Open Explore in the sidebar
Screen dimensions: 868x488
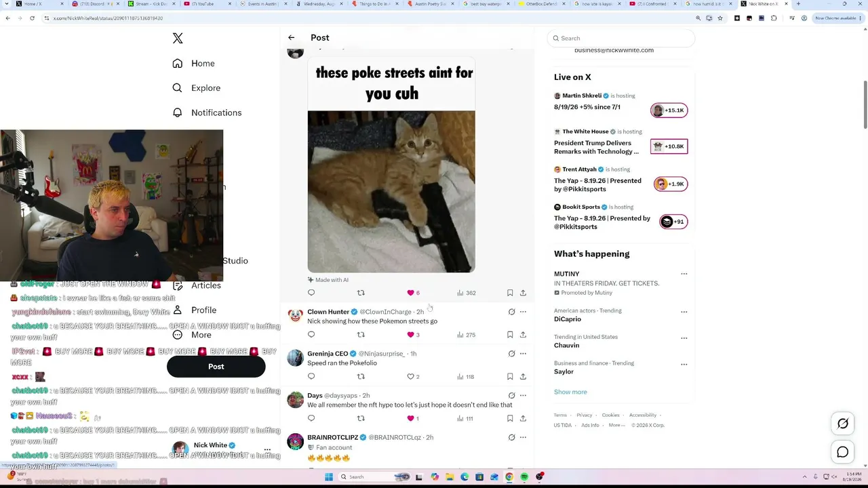tap(196, 88)
